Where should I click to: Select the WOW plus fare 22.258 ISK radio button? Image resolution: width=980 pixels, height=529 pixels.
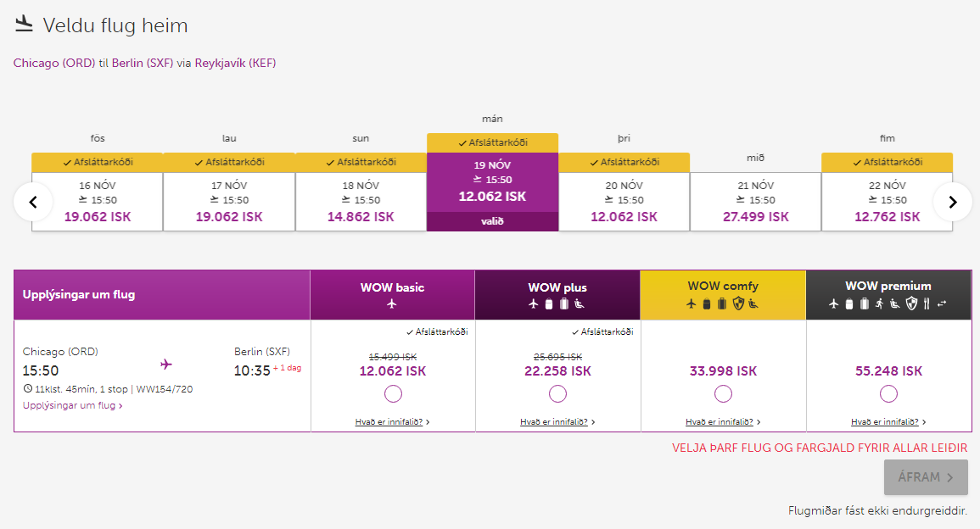click(557, 394)
